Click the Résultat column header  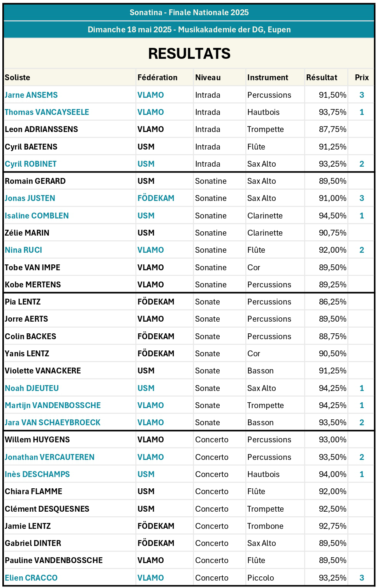point(322,77)
